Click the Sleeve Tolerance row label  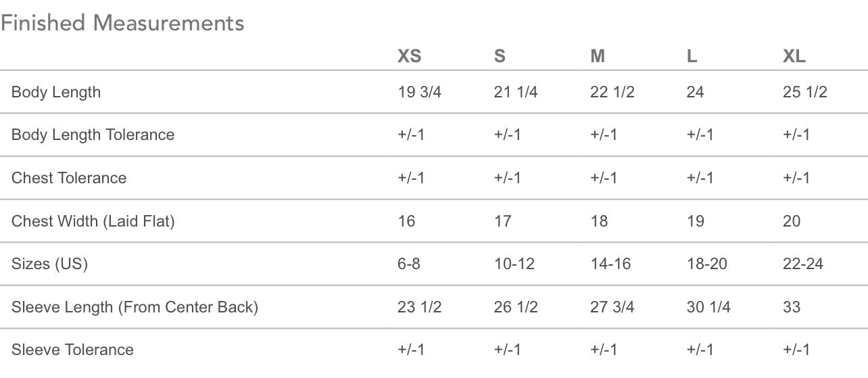click(72, 350)
